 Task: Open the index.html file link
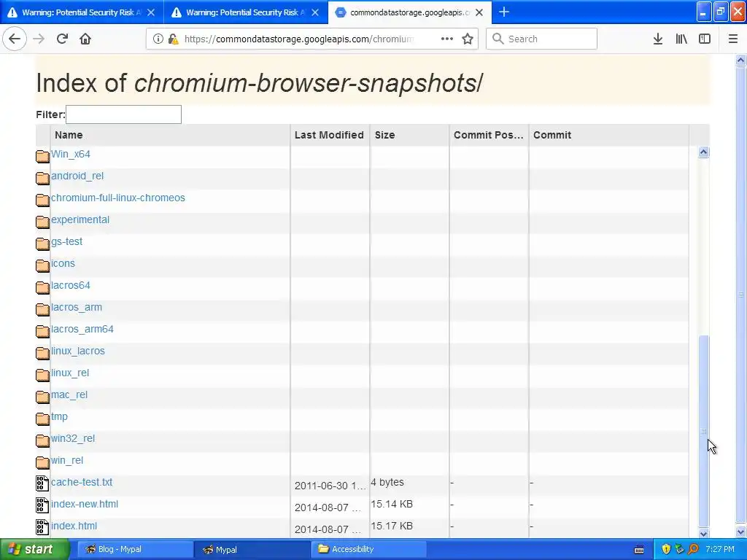pyautogui.click(x=74, y=526)
